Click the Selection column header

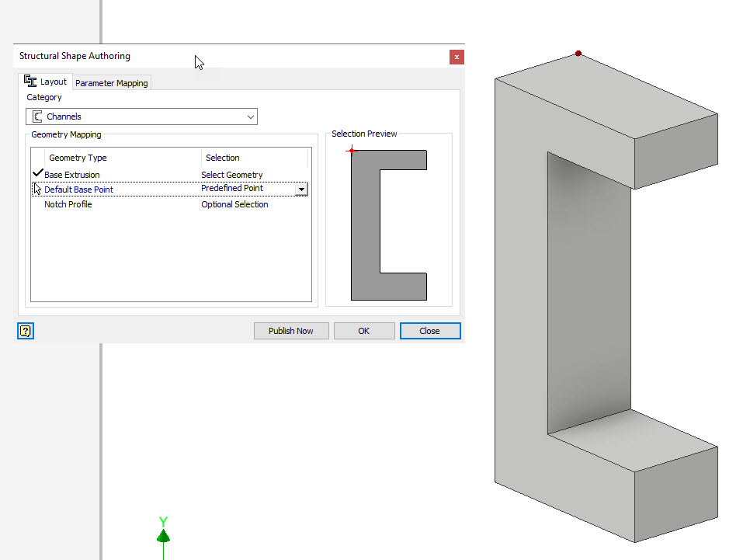coord(222,158)
